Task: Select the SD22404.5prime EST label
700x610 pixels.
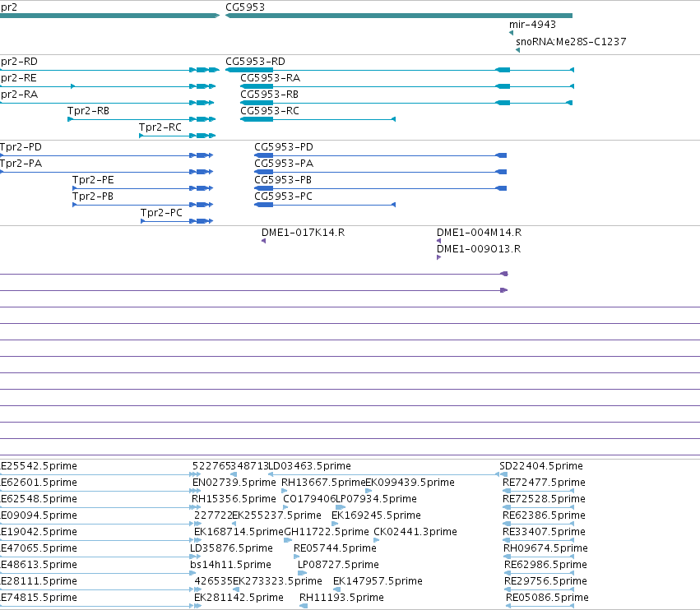Action: pyautogui.click(x=541, y=466)
